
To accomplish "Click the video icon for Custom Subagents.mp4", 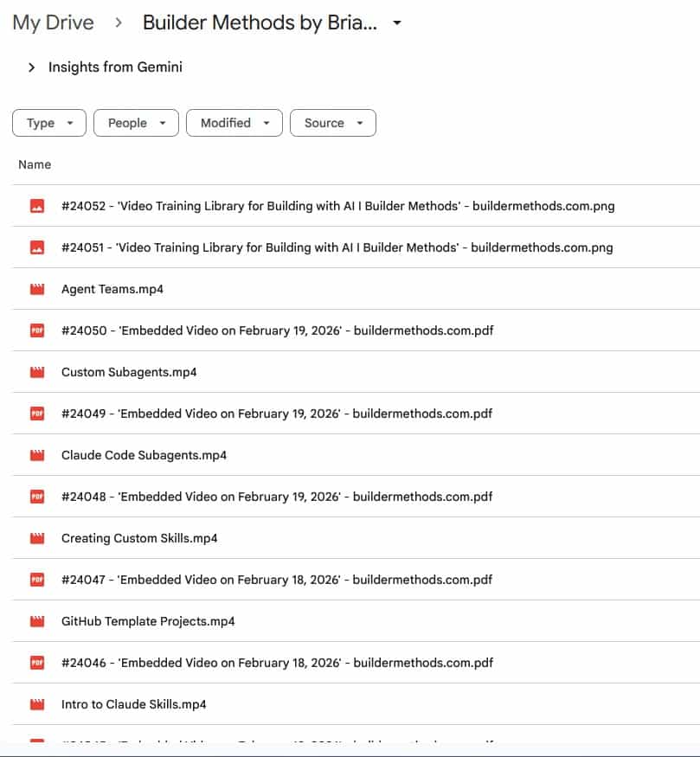I will point(37,372).
